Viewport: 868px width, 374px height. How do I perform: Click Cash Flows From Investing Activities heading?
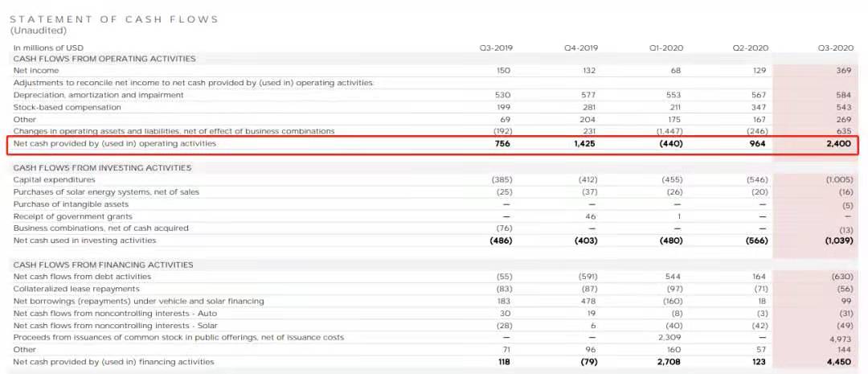coord(102,168)
